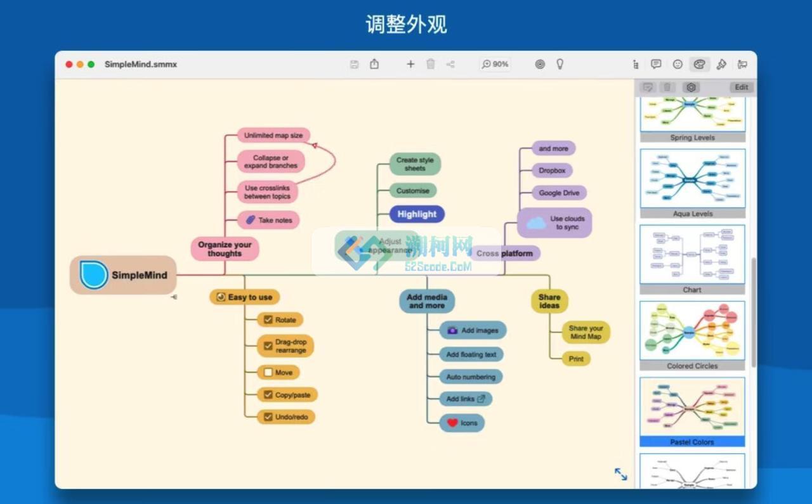
Task: Click the crosslink arrowhead near Unlimited map size
Action: click(x=314, y=145)
